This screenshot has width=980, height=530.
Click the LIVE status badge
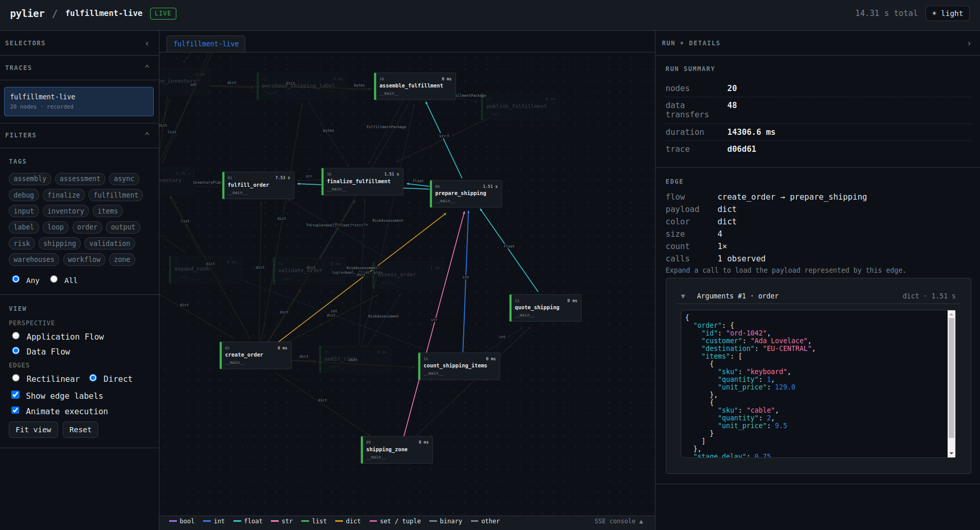tap(163, 13)
